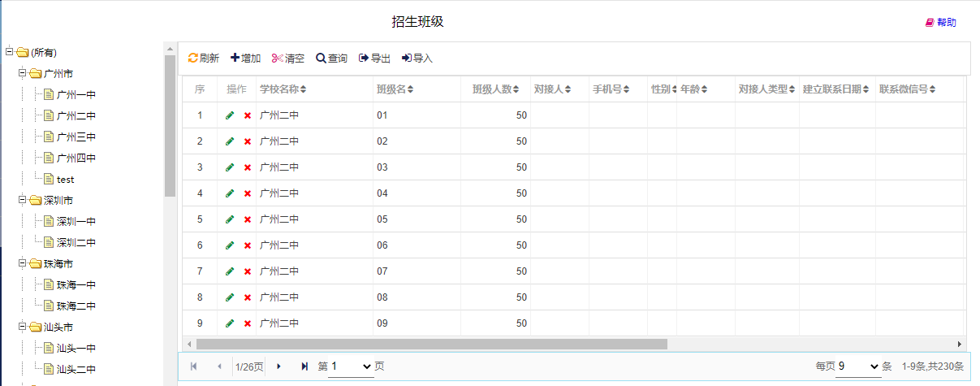Click the 清空 clear button
The width and height of the screenshot is (980, 386).
(288, 59)
